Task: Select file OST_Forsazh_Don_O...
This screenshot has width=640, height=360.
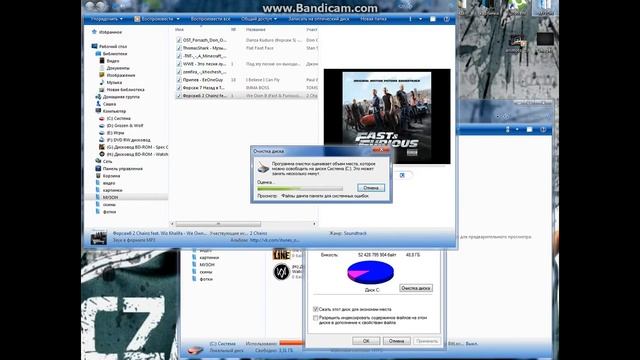Action: 204,40
